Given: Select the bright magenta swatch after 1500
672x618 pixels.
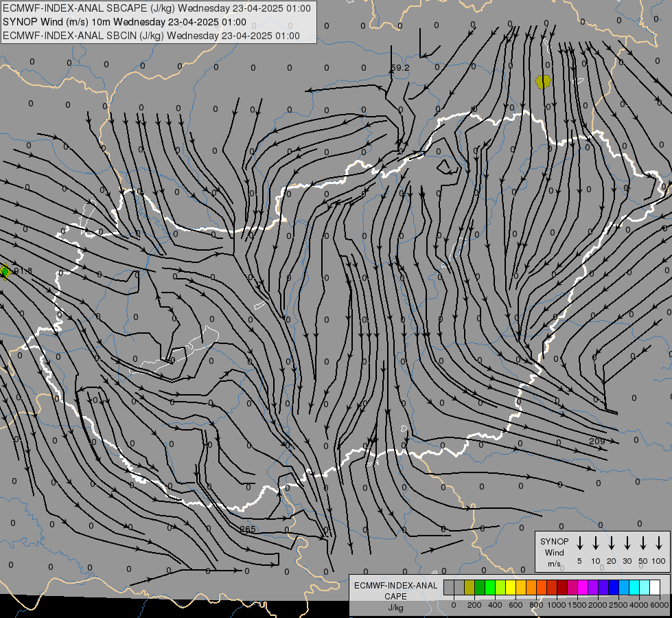Looking at the screenshot, I should click(583, 587).
